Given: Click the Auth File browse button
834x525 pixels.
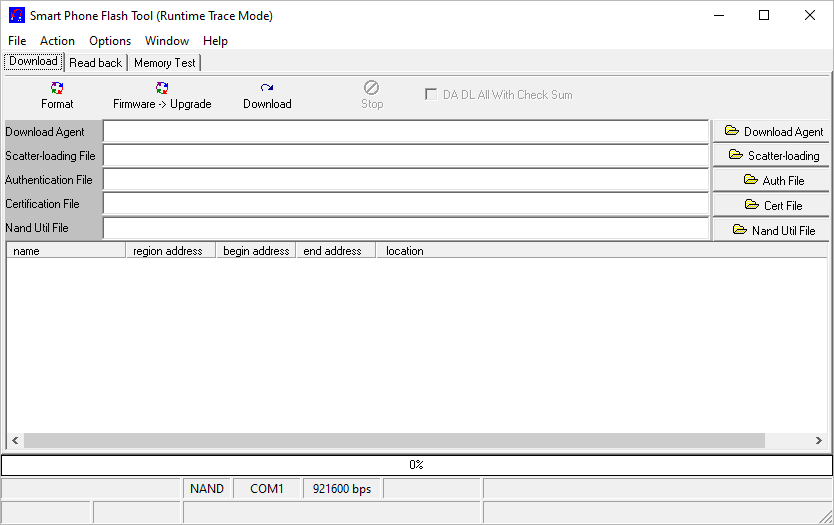Looking at the screenshot, I should 771,180.
